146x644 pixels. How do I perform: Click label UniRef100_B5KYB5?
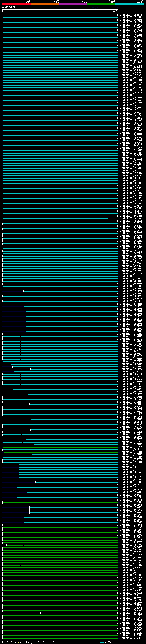pyautogui.click(x=131, y=364)
